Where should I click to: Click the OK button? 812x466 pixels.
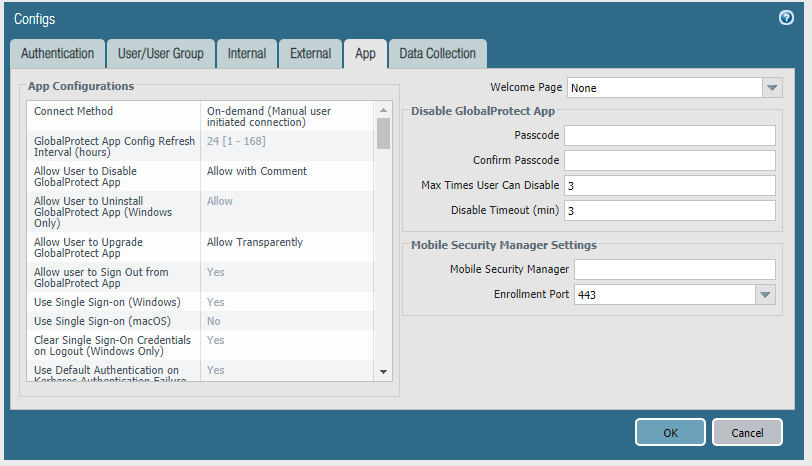tap(670, 432)
